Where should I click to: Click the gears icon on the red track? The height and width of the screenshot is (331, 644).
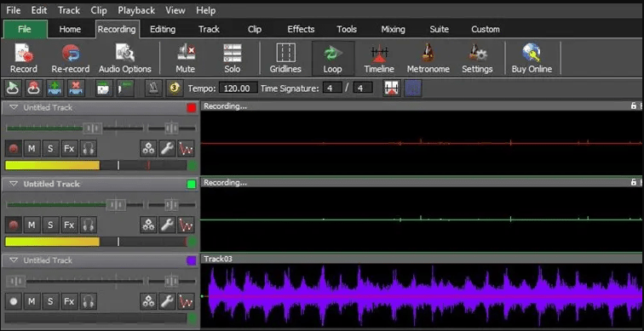tap(148, 148)
